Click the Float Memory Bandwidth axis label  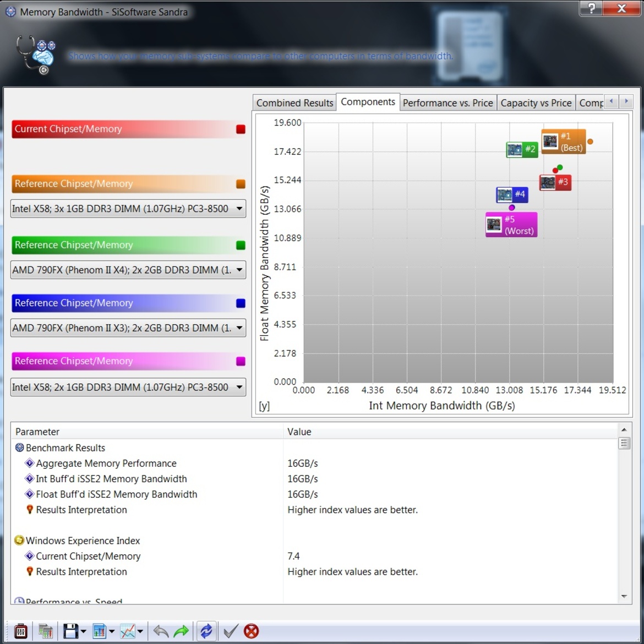coord(265,263)
